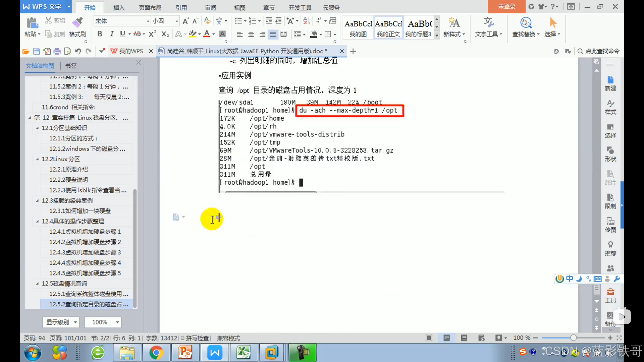
Task: Go to 12.3.1如何增加一块硬盘 heading
Action: coord(80,211)
